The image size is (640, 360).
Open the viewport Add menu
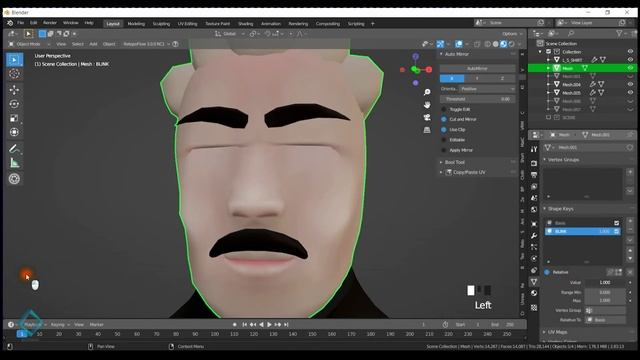[x=93, y=44]
